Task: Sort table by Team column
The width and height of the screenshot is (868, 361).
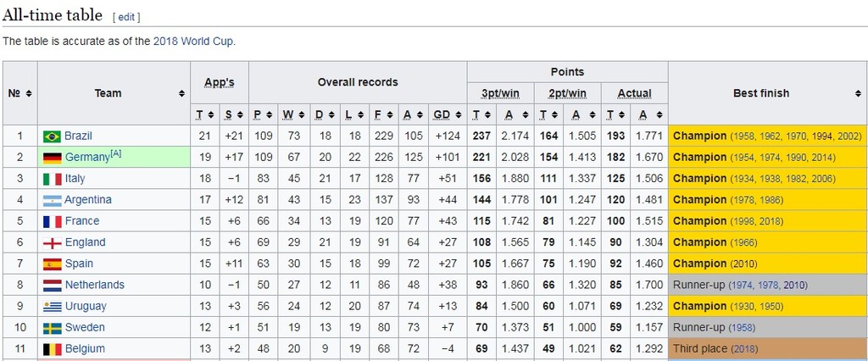Action: click(181, 93)
